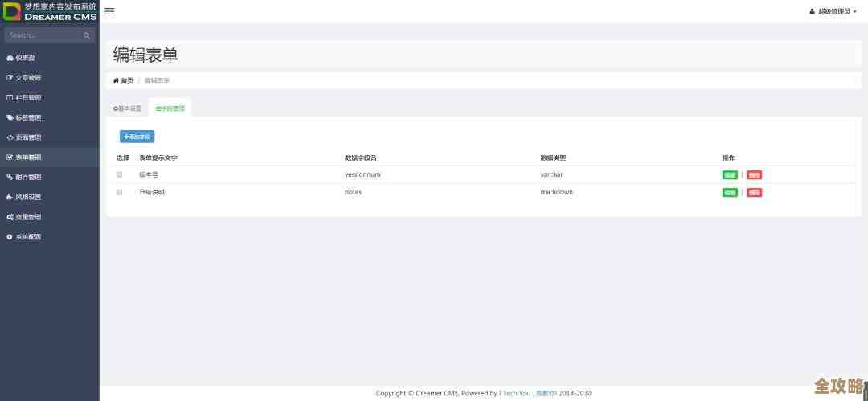The height and width of the screenshot is (401, 868).
Task: Open 页面管理 in the sidebar
Action: [x=27, y=137]
